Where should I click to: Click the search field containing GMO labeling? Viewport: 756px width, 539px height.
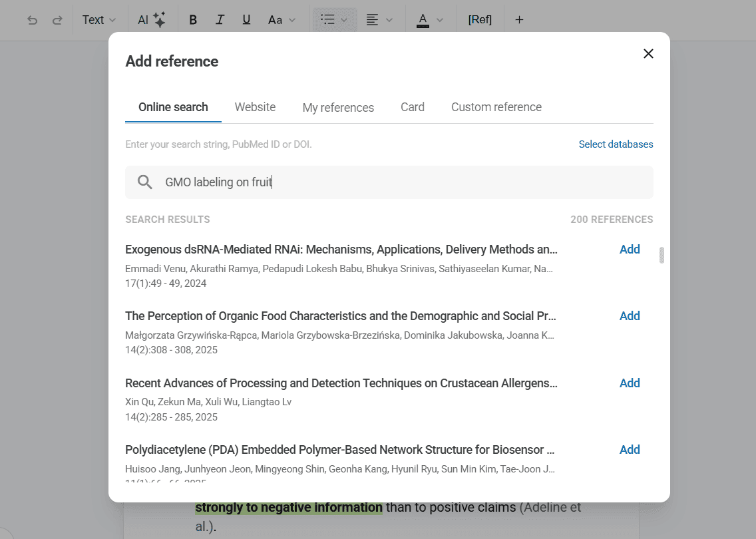coord(399,182)
